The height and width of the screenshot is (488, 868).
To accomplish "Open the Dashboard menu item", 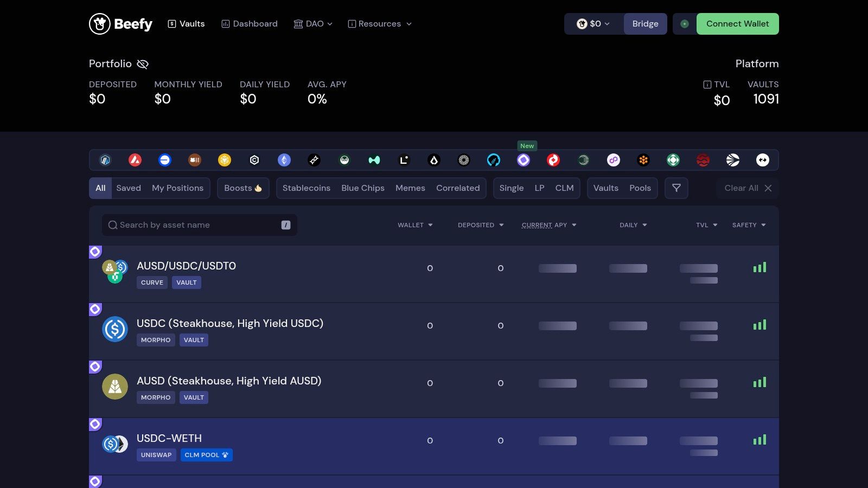I will click(x=249, y=24).
